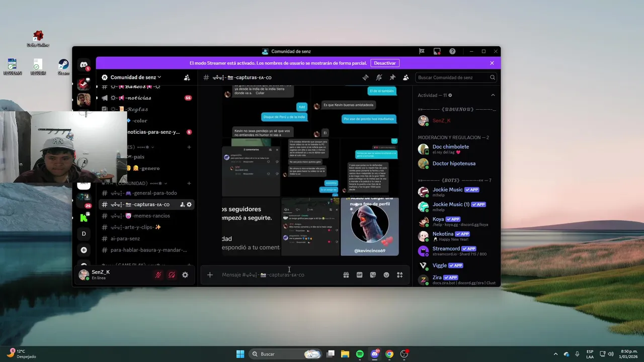644x362 pixels.
Task: Open the GIF picker
Action: coord(359,275)
